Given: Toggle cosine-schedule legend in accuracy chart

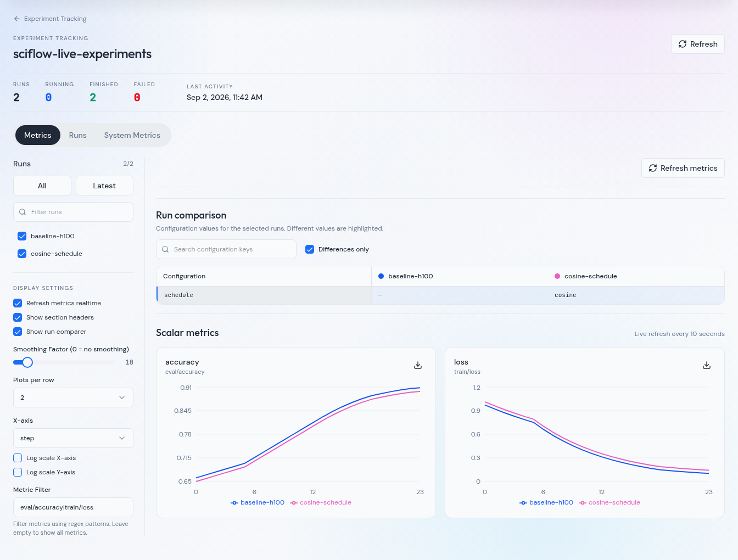Looking at the screenshot, I should tap(321, 502).
